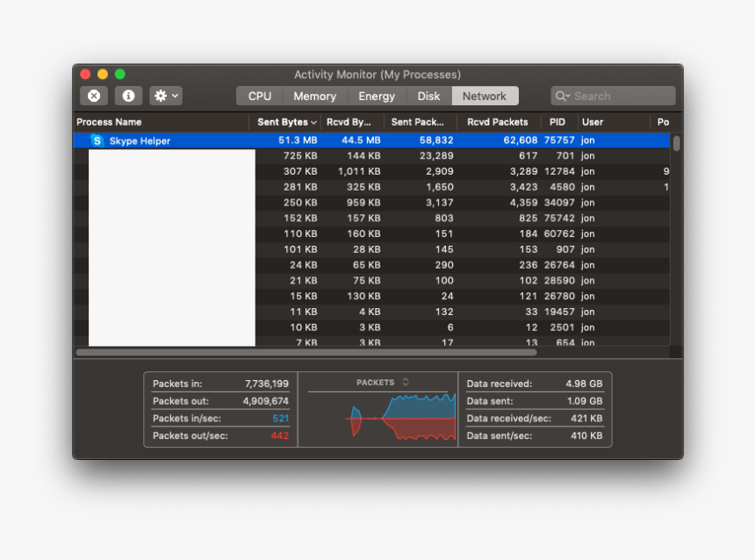Click the gear actions menu icon

165,96
